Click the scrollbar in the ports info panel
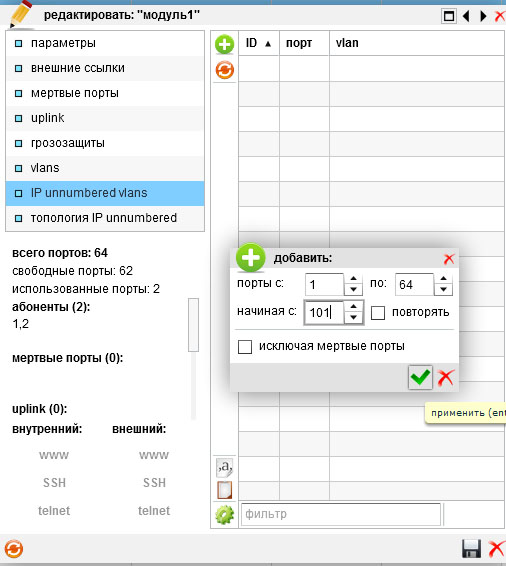This screenshot has height=566, width=506. click(x=193, y=325)
